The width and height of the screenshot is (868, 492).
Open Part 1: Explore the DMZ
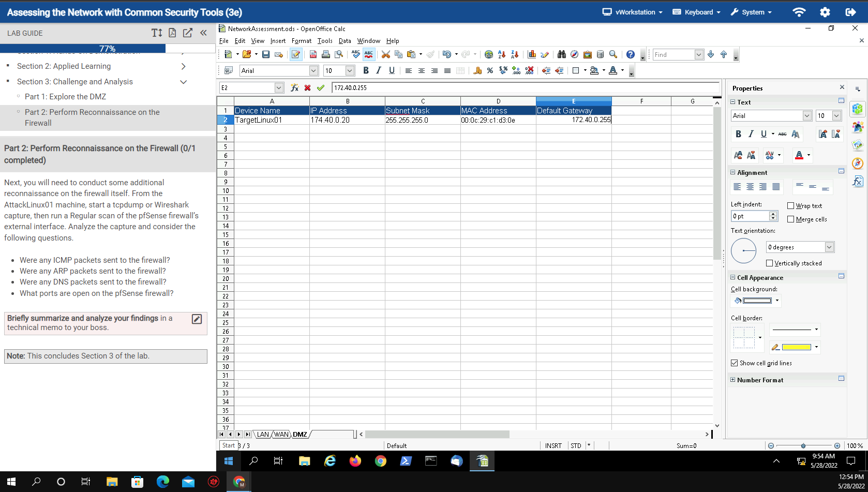pyautogui.click(x=65, y=97)
